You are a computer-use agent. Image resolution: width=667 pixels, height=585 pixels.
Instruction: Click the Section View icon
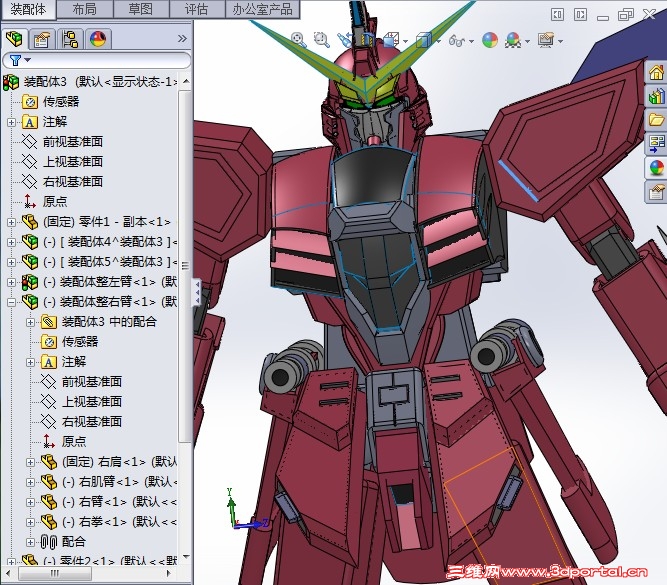pyautogui.click(x=368, y=40)
